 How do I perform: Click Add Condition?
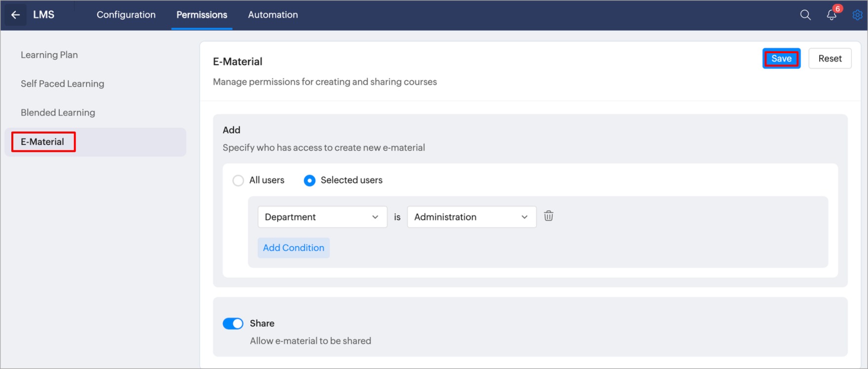point(293,248)
